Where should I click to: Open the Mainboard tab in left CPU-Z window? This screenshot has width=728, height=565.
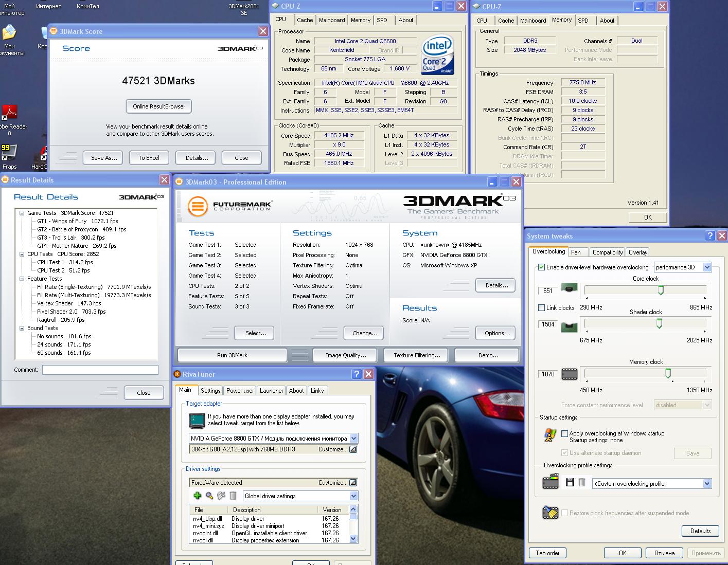click(x=332, y=20)
